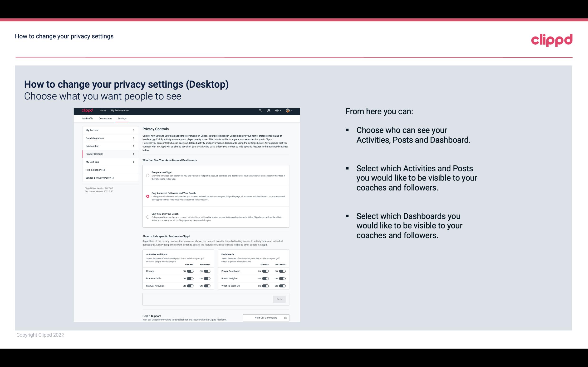Click the Visit Our Community button

265,318
